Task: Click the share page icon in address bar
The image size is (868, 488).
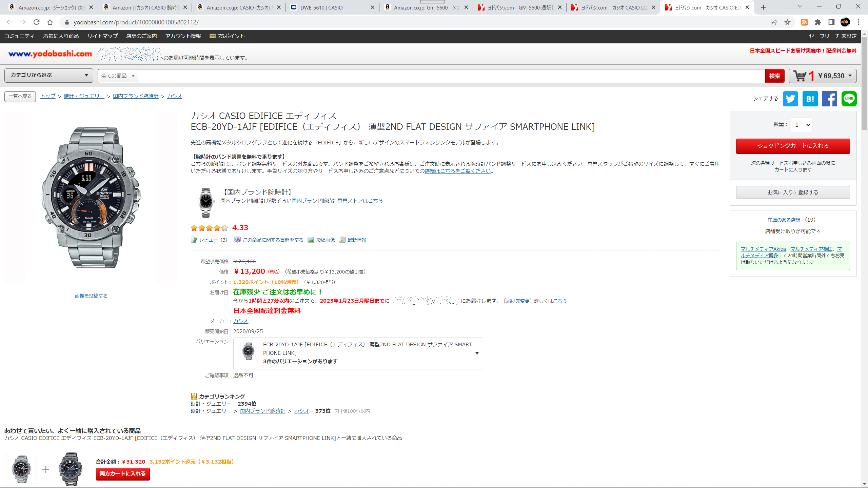Action: [x=774, y=22]
